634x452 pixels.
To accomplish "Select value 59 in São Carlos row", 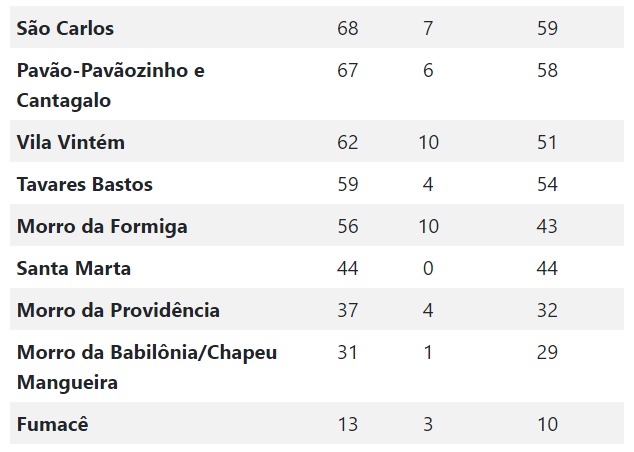I will coord(547,28).
